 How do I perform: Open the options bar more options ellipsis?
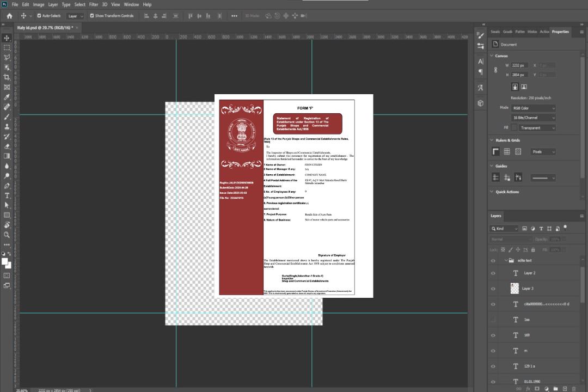coord(234,16)
